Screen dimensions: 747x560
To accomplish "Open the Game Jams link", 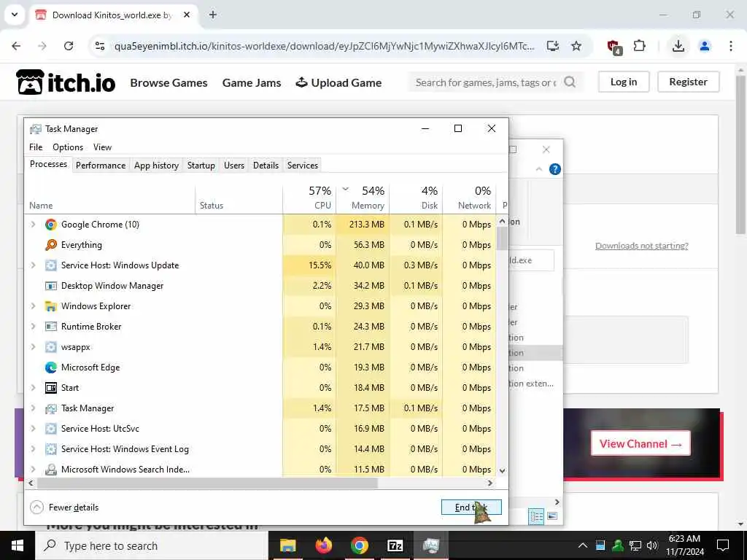I will [x=252, y=83].
